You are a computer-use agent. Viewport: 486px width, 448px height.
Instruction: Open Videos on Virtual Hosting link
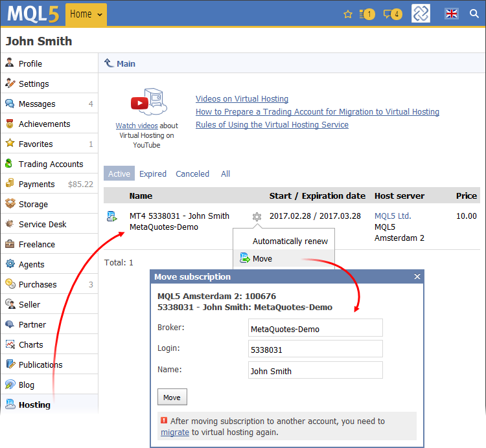tap(242, 99)
